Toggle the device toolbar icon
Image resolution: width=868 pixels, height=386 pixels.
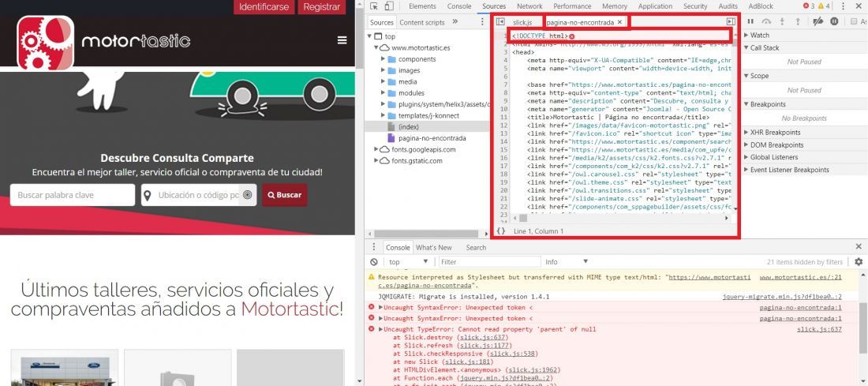point(388,6)
